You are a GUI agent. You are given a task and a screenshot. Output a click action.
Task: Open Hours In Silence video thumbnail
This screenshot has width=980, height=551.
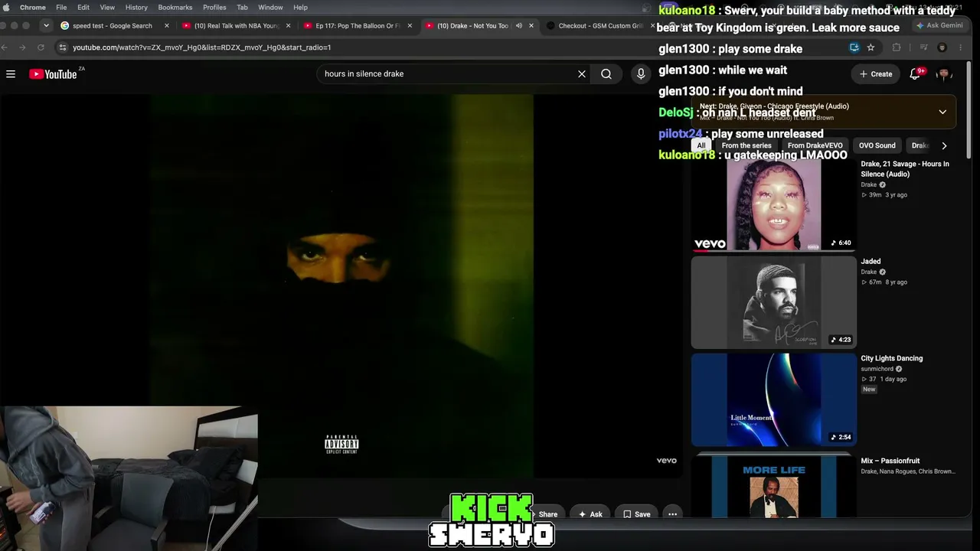pos(773,204)
